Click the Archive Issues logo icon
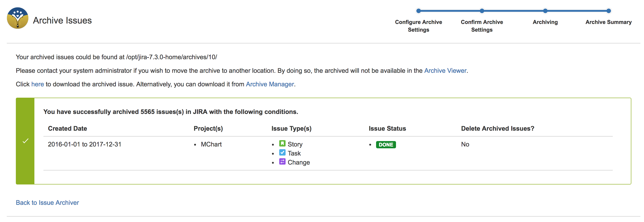Image resolution: width=644 pixels, height=222 pixels. point(17,18)
